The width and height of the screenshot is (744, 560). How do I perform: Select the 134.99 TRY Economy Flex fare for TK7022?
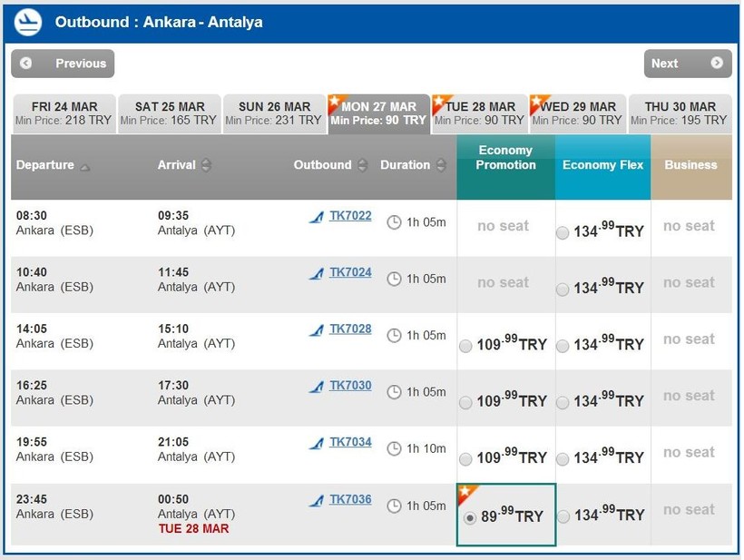(563, 233)
